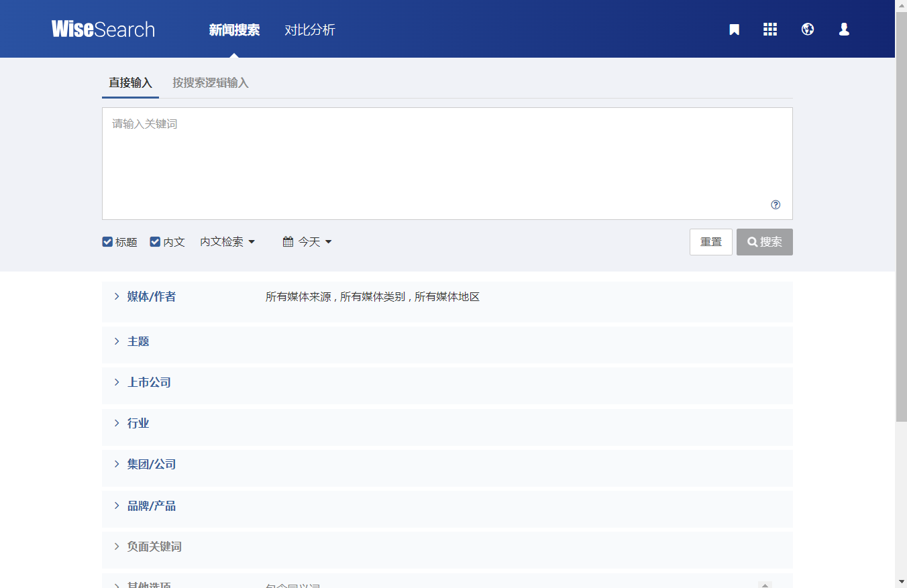Screen dimensions: 907x588
Task: Click the WiseSearch logo
Action: pyautogui.click(x=103, y=30)
